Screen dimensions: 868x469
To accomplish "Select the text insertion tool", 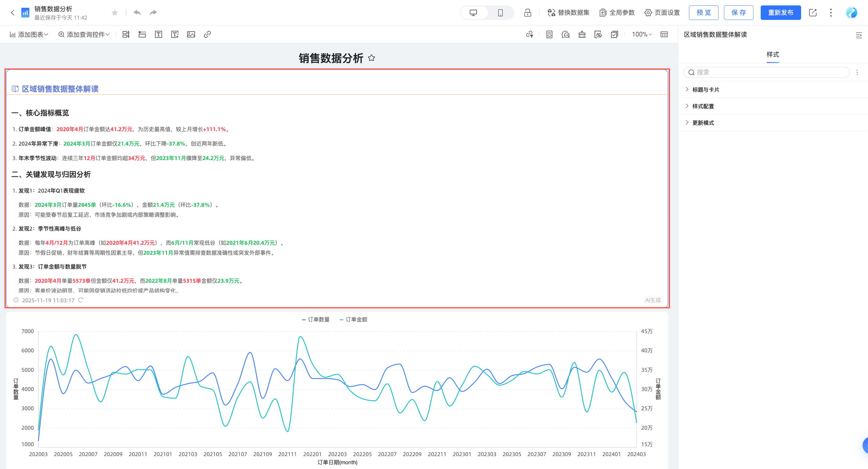I will 158,34.
